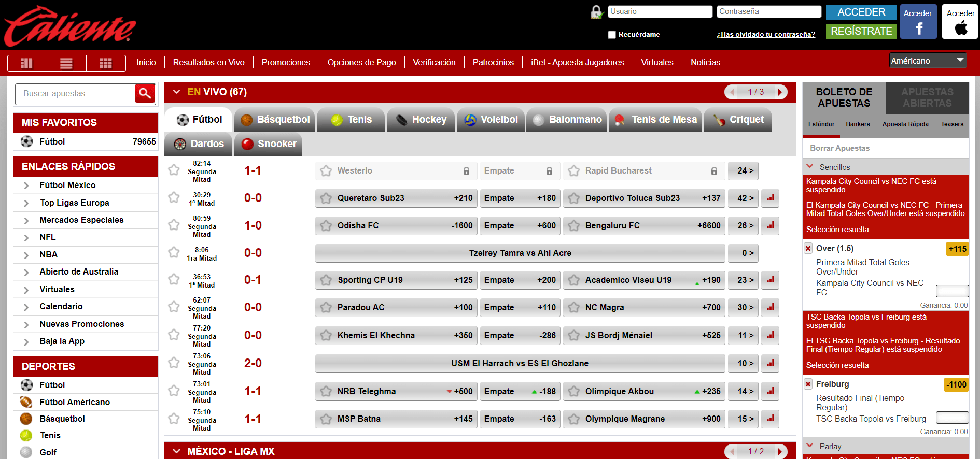Open statistics icon for Queretaro Sub23 match
This screenshot has width=980, height=459.
pos(770,198)
